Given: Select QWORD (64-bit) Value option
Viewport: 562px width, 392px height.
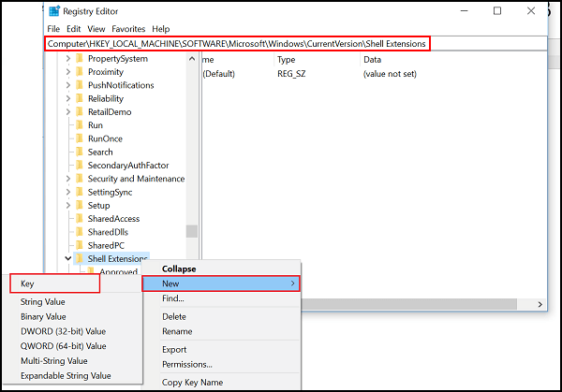Looking at the screenshot, I should point(73,346).
